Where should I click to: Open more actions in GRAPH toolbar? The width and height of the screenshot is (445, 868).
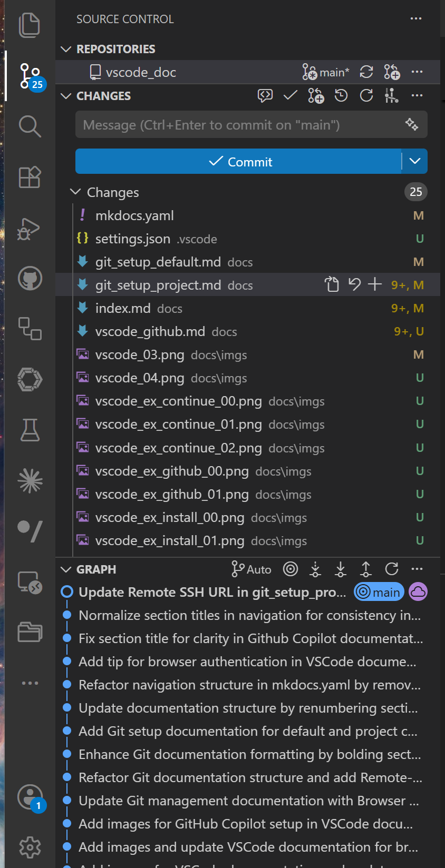417,569
